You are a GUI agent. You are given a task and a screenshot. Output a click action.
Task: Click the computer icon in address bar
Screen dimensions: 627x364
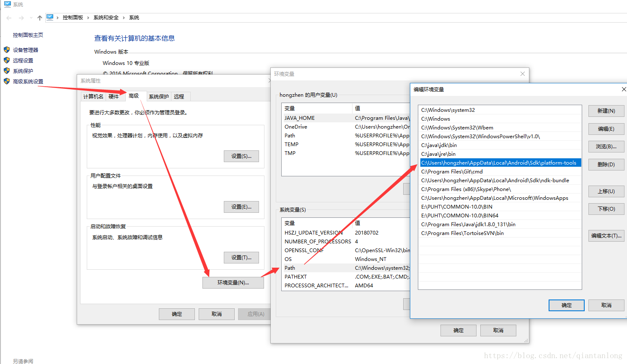pyautogui.click(x=50, y=17)
